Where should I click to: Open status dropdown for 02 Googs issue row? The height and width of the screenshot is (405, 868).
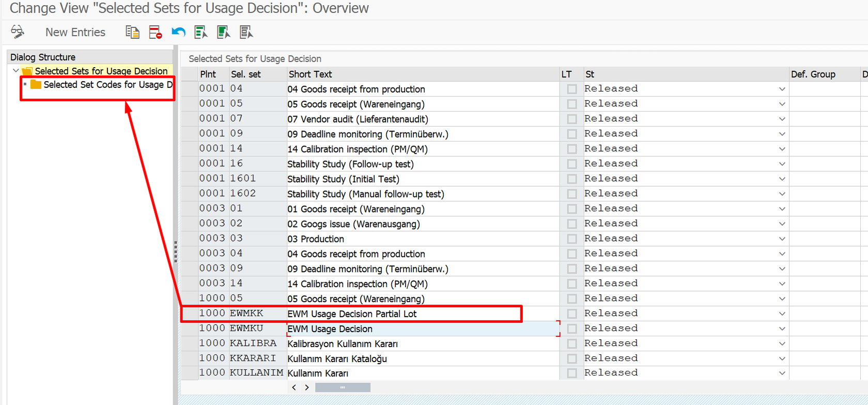point(782,224)
